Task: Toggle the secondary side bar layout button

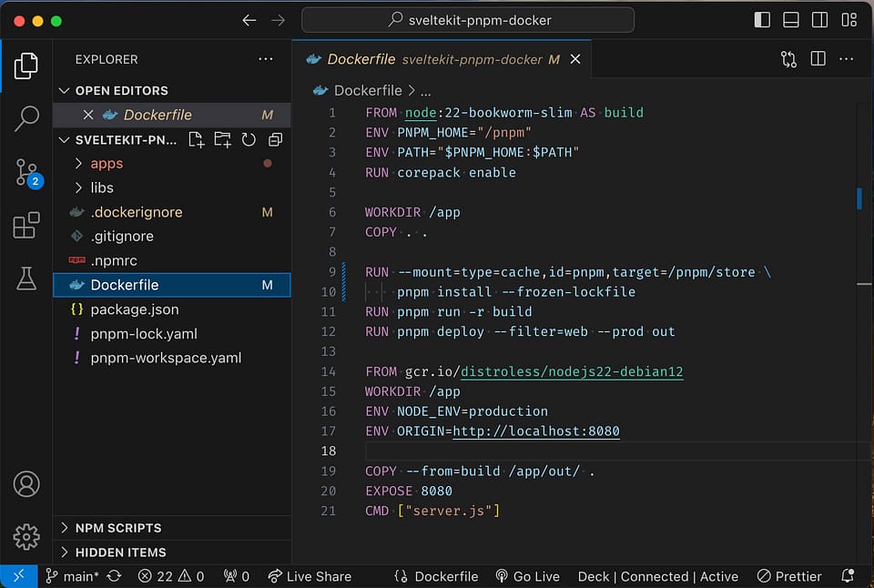Action: point(820,20)
